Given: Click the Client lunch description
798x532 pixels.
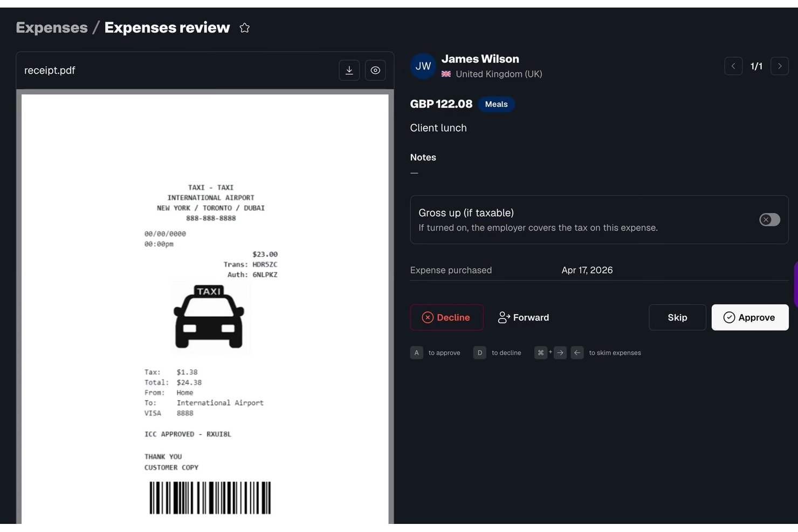Looking at the screenshot, I should pyautogui.click(x=438, y=128).
